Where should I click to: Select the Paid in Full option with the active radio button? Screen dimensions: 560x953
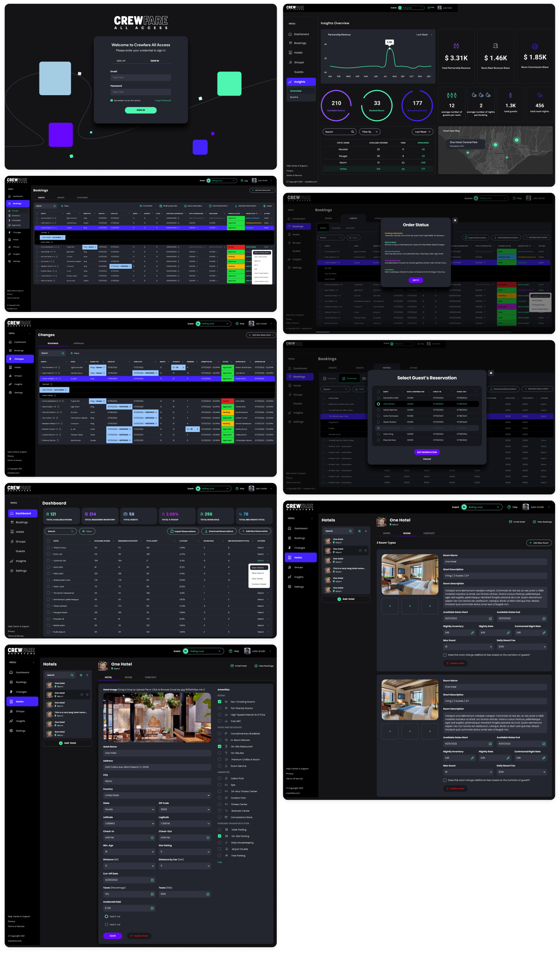106,916
